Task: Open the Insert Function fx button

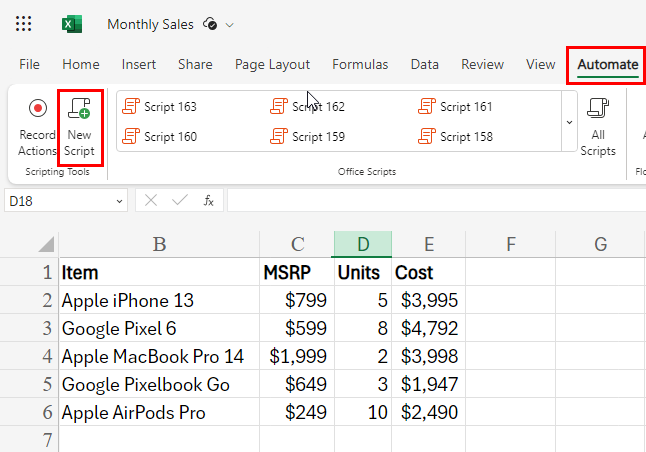Action: (209, 201)
